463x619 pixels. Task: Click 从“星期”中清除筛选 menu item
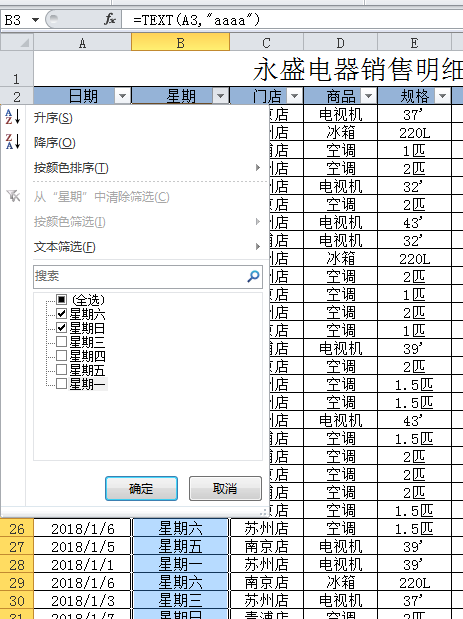tap(147, 196)
